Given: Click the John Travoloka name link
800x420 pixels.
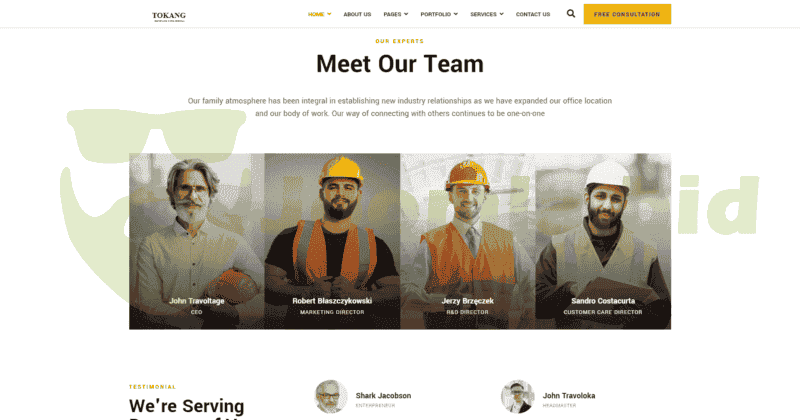Looking at the screenshot, I should tap(569, 396).
